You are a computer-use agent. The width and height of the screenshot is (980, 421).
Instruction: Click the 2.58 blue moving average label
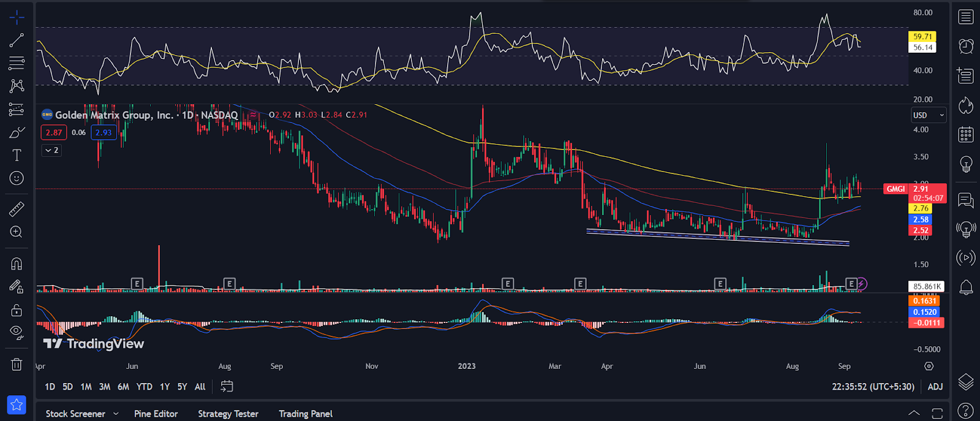pyautogui.click(x=921, y=219)
